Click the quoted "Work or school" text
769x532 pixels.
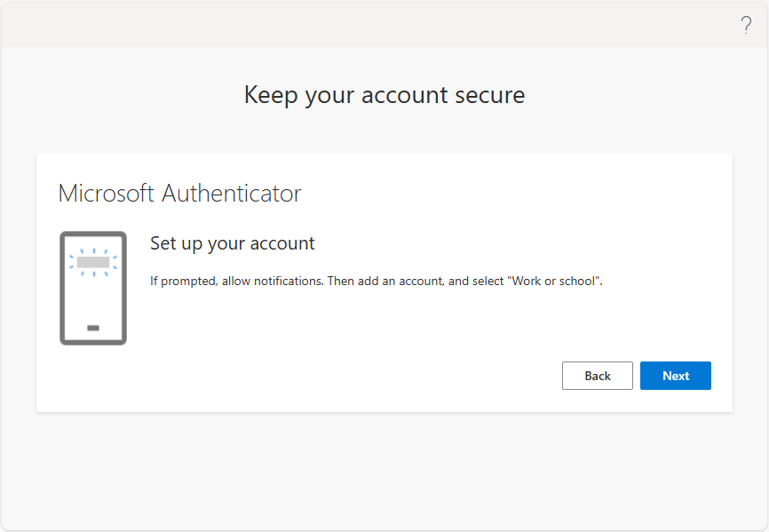(x=554, y=281)
